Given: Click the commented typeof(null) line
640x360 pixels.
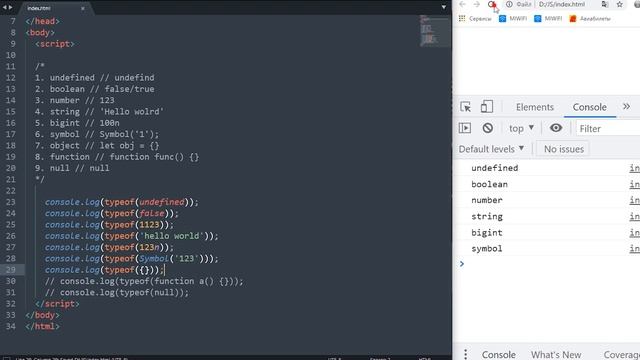Looking at the screenshot, I should tap(117, 293).
